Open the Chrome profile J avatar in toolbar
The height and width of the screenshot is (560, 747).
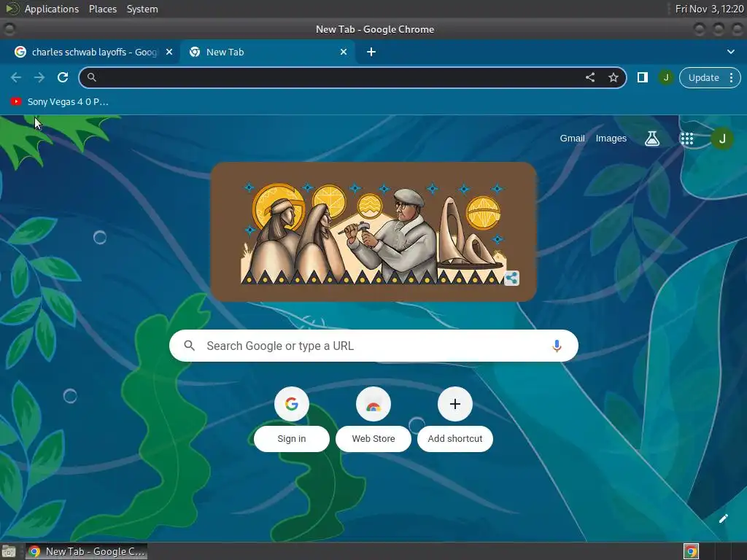coord(665,77)
